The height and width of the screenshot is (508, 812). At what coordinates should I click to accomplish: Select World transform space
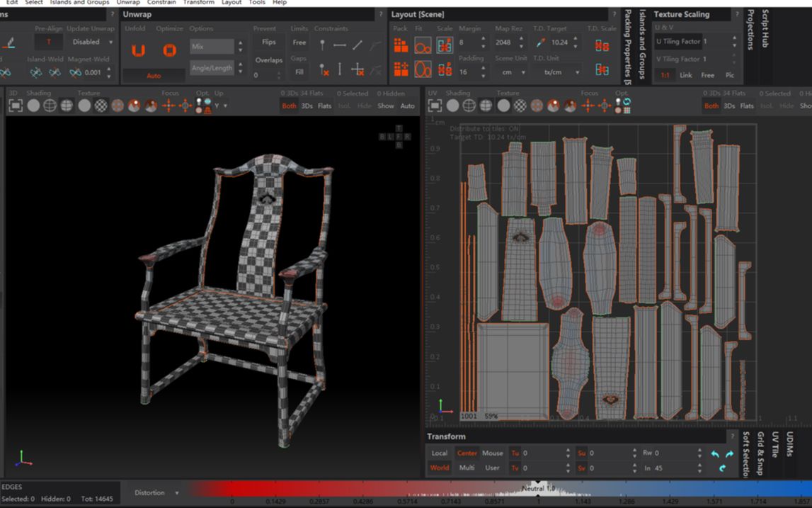(x=440, y=468)
